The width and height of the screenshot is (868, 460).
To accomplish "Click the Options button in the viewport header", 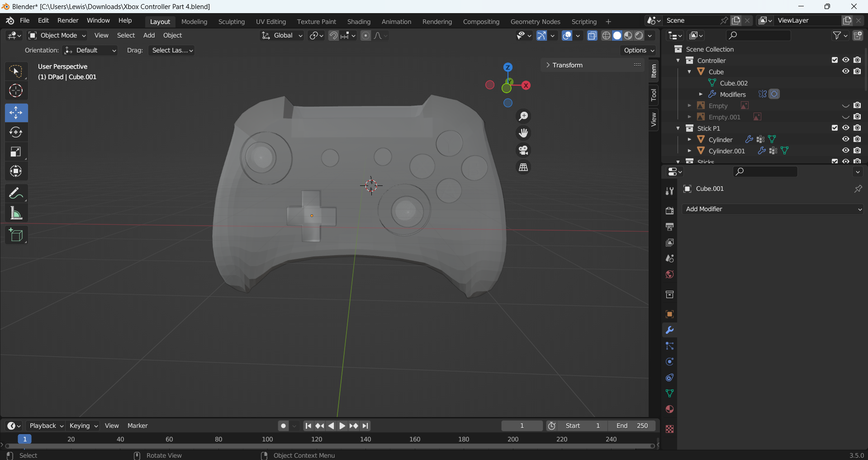I will (x=639, y=50).
